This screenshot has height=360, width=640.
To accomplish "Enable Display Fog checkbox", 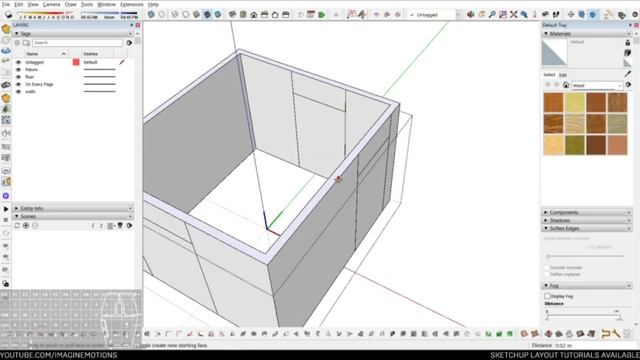I will (x=547, y=296).
